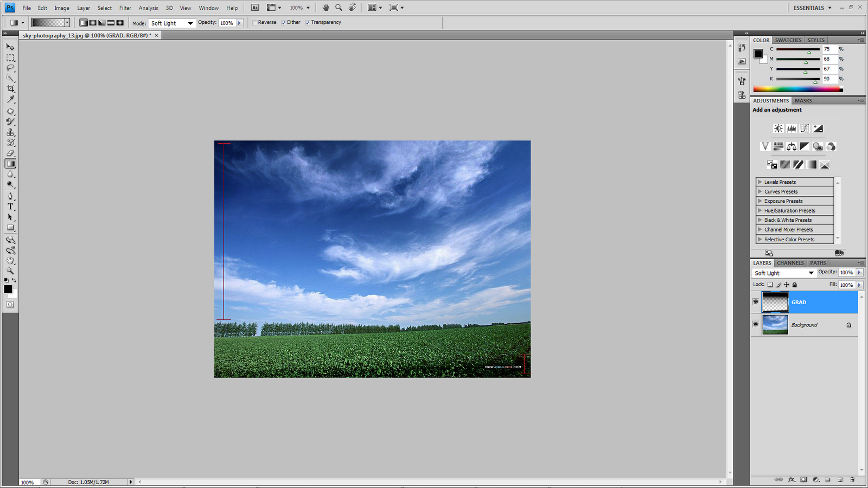Toggle lock image pixels
This screenshot has height=488, width=868.
coord(778,285)
